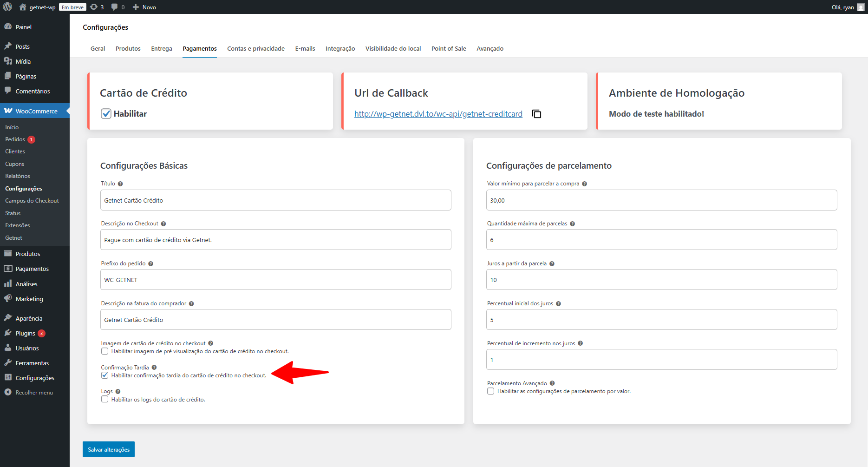Show help for Percentual de incremento nos juros

point(581,343)
